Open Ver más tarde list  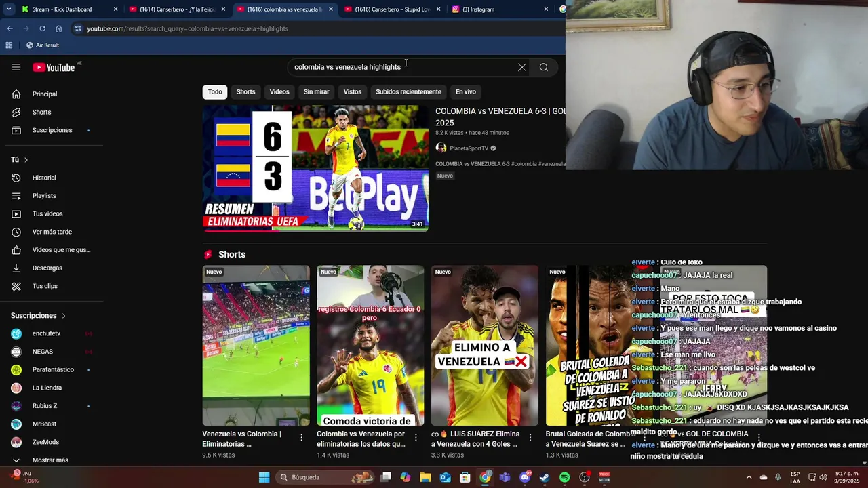point(53,232)
